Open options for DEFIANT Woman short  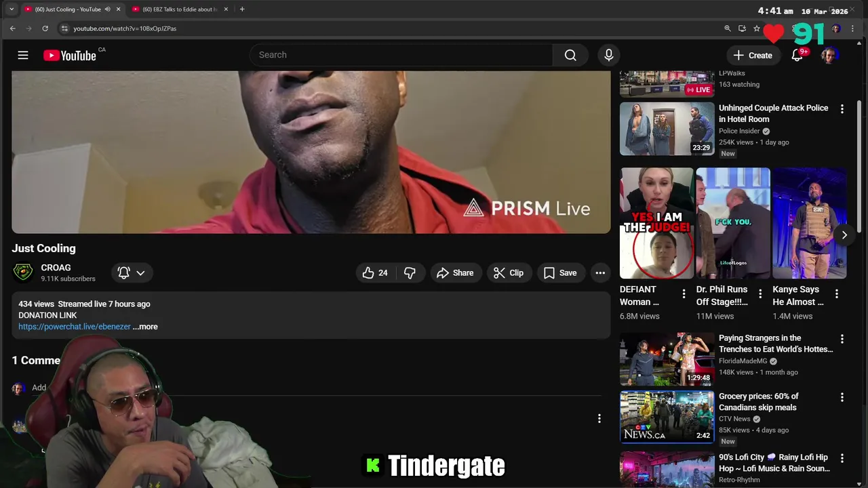pyautogui.click(x=684, y=294)
